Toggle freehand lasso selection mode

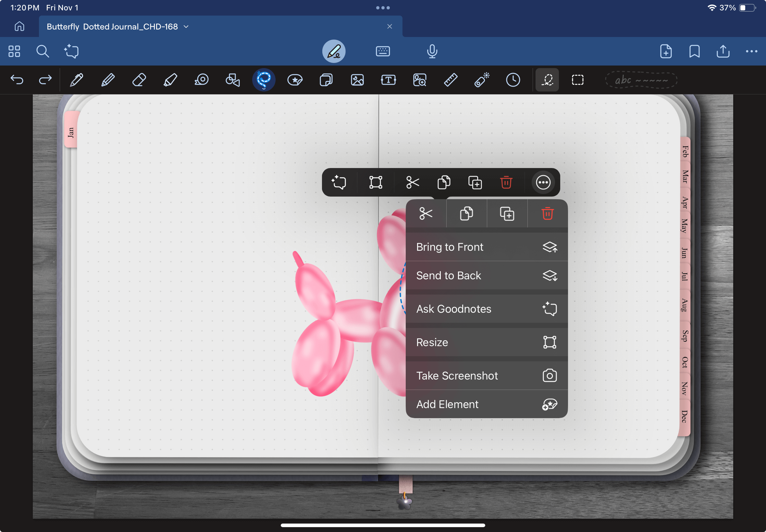tap(547, 80)
